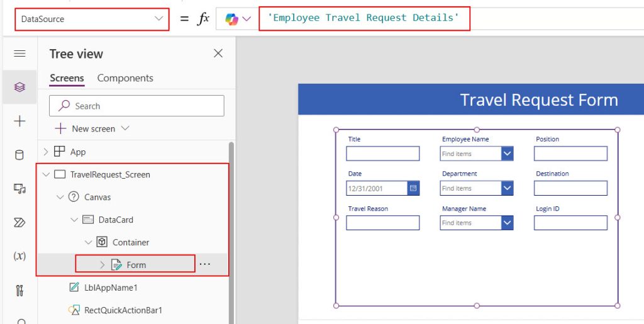
Task: Open the Advanced tools icon
Action: [19, 290]
